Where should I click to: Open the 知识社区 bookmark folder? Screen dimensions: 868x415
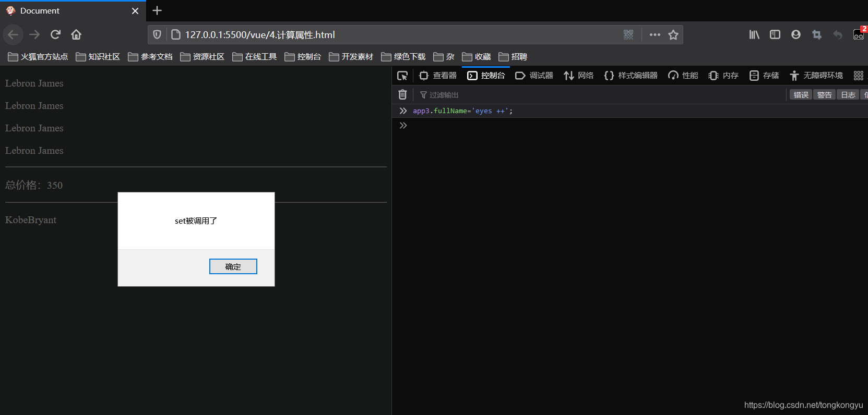click(x=98, y=57)
